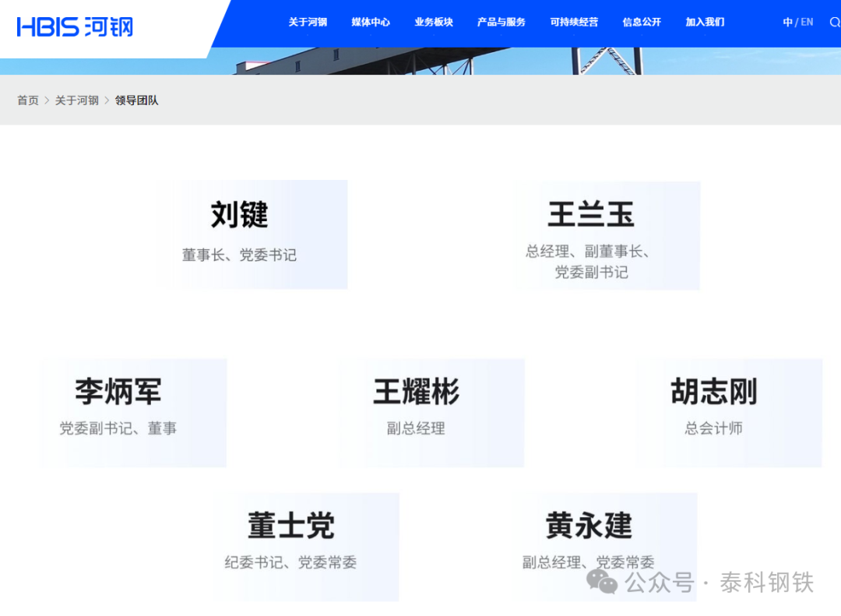Open the 李炳军 leader card
Image resolution: width=841 pixels, height=616 pixels.
133,413
